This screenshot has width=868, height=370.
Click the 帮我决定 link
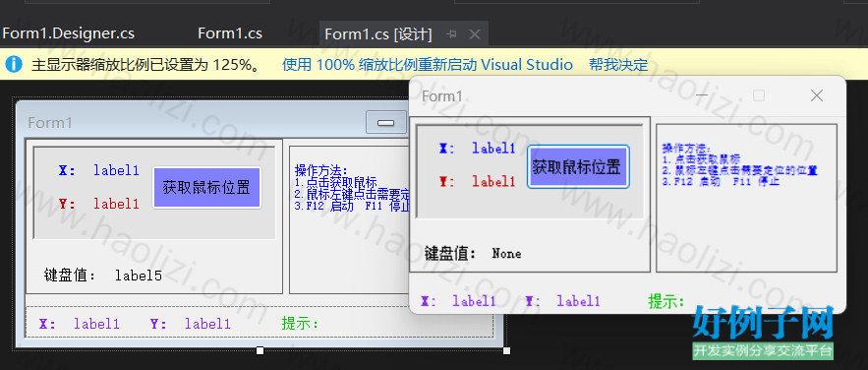(618, 65)
